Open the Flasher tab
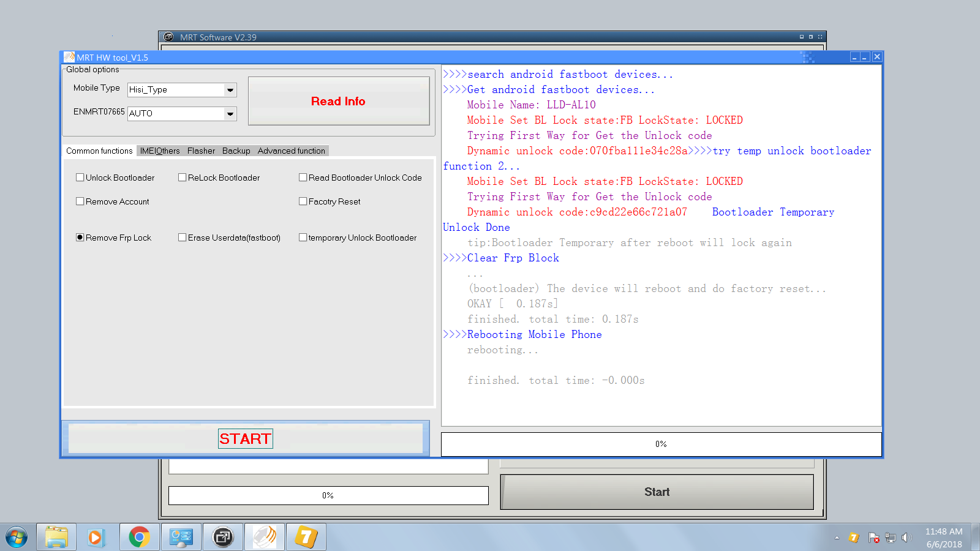980x551 pixels. pos(201,151)
